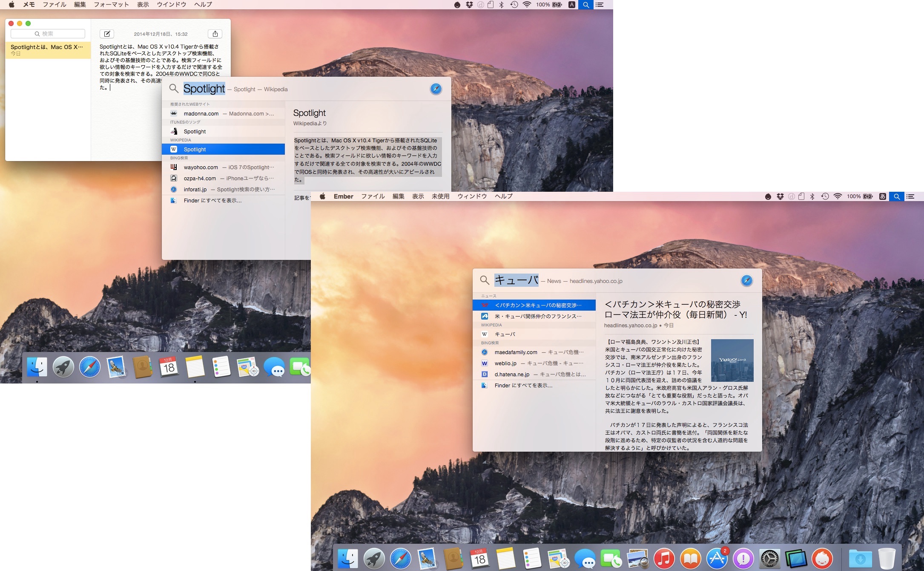Click the Notification Center icon in the Ember menu bar
924x571 pixels.
point(910,196)
